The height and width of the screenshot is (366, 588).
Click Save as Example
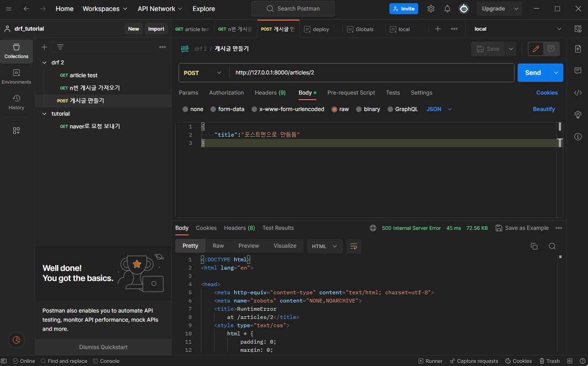point(522,228)
